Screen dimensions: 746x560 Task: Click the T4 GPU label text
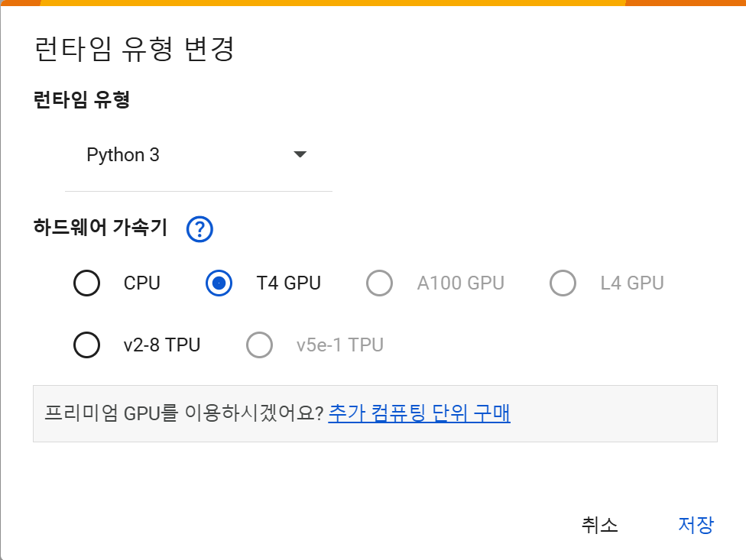point(289,283)
